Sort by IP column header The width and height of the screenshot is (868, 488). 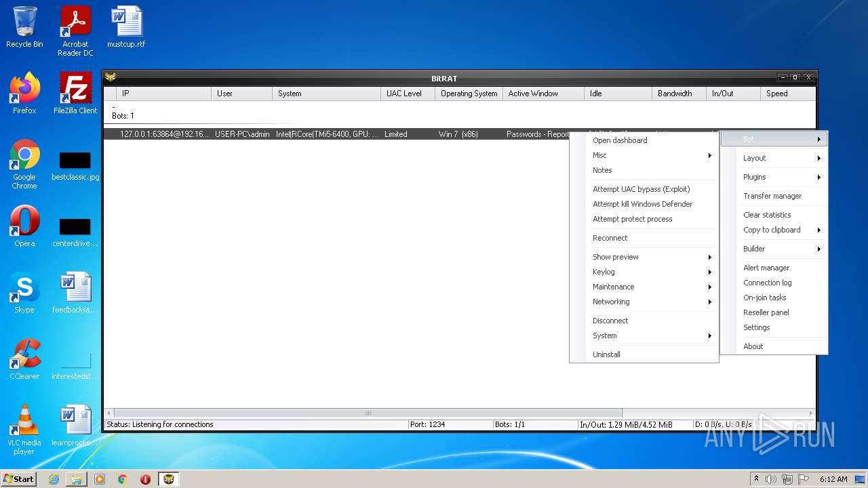click(164, 94)
